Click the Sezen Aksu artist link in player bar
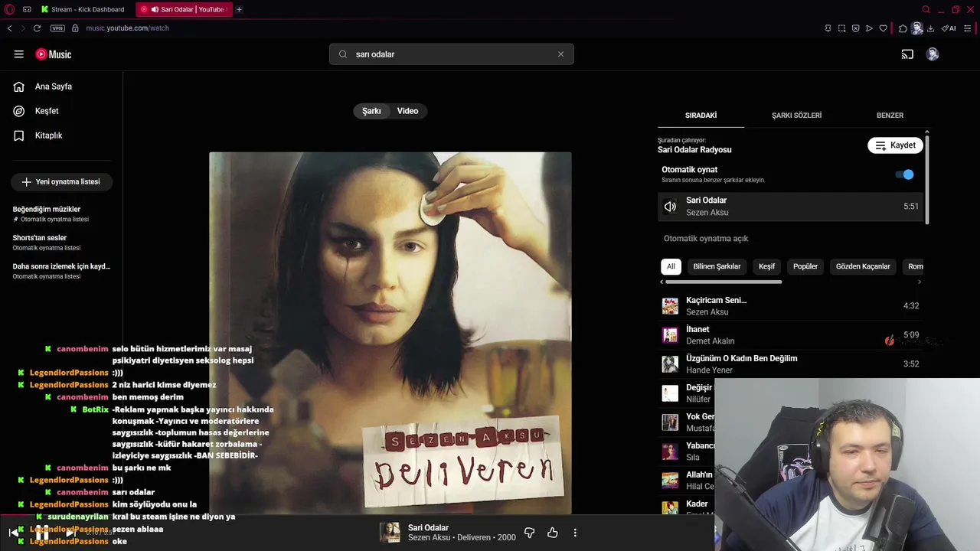 point(430,538)
